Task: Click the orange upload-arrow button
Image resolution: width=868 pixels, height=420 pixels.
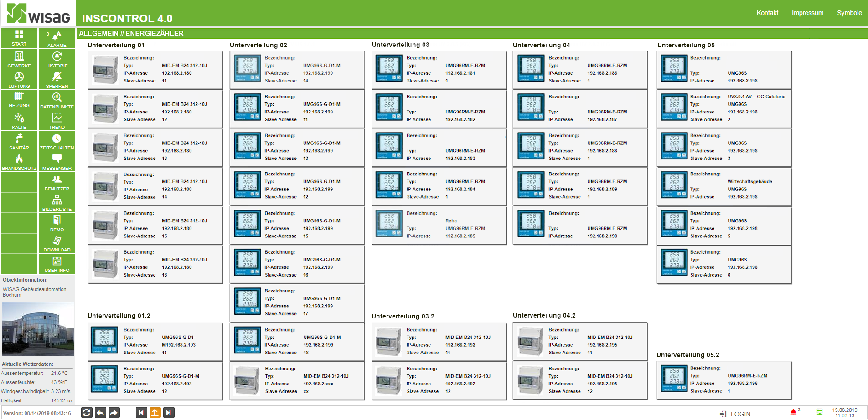Action: 155,413
